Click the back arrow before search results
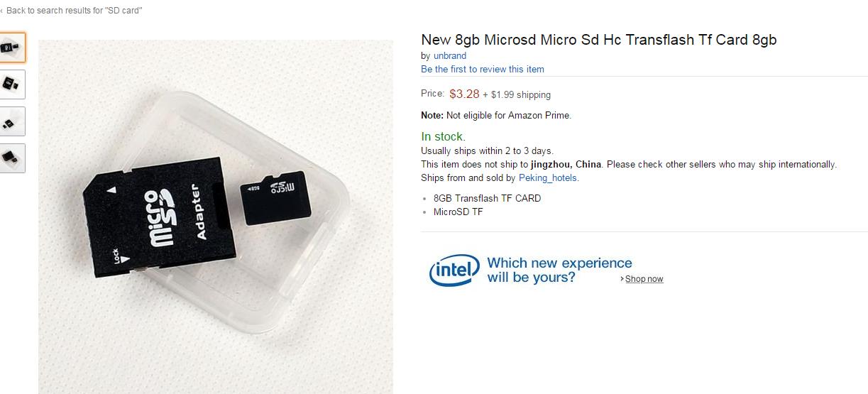This screenshot has height=394, width=868. pyautogui.click(x=2, y=11)
